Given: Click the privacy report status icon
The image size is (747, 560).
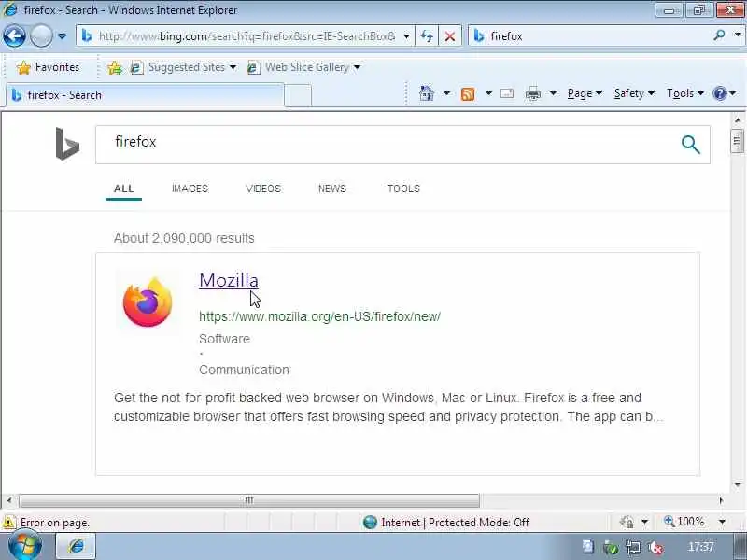Looking at the screenshot, I should point(627,523).
